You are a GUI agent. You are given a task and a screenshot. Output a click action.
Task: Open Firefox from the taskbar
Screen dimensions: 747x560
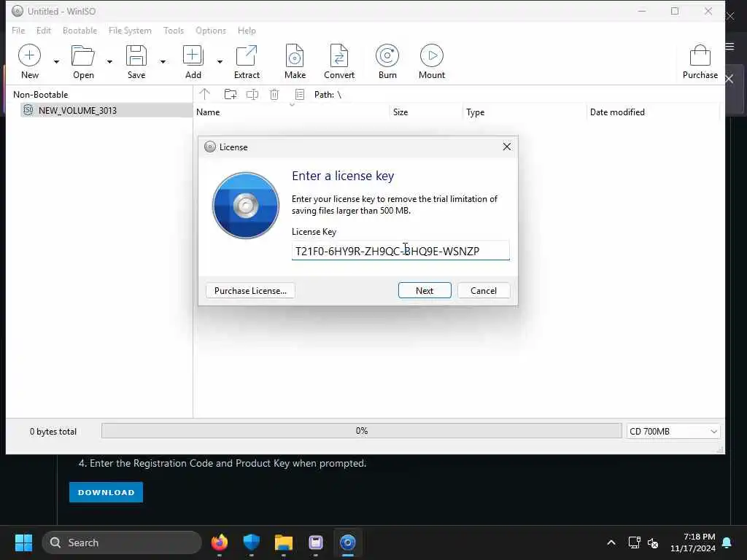pos(219,542)
